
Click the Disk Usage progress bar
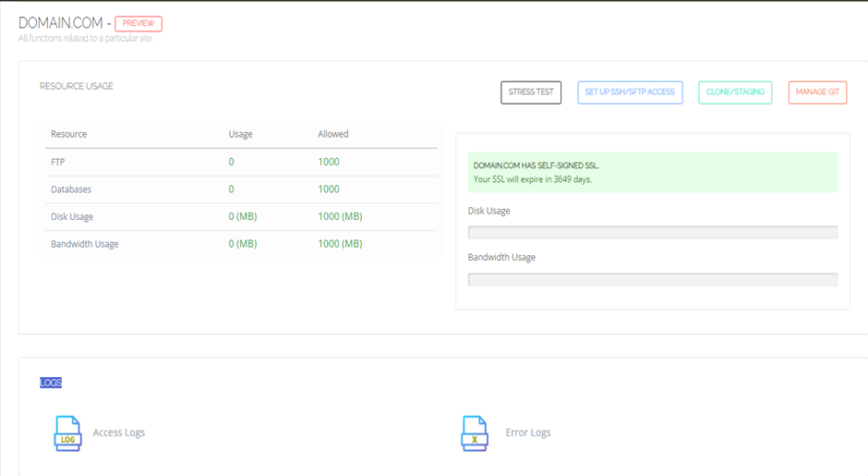653,232
